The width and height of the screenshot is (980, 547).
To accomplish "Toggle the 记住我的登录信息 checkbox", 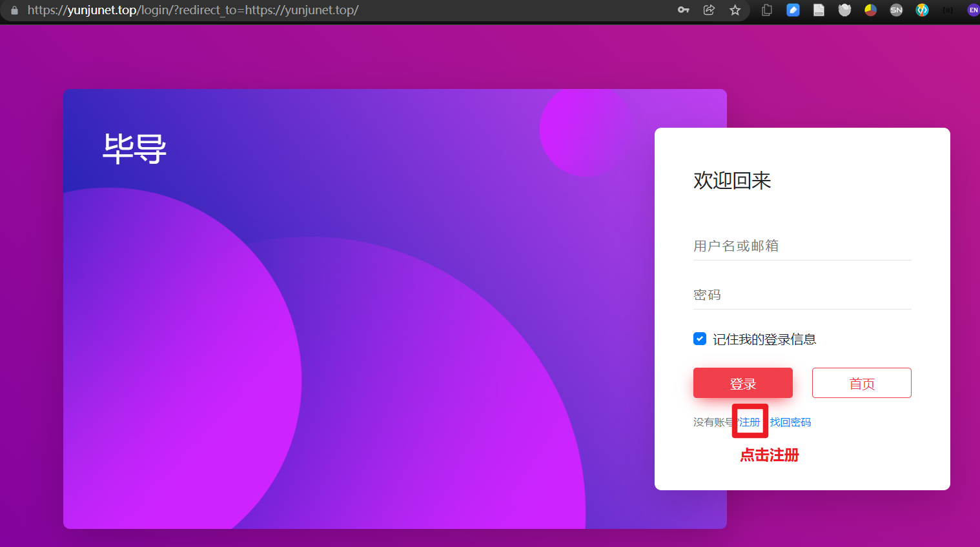I will click(x=700, y=339).
